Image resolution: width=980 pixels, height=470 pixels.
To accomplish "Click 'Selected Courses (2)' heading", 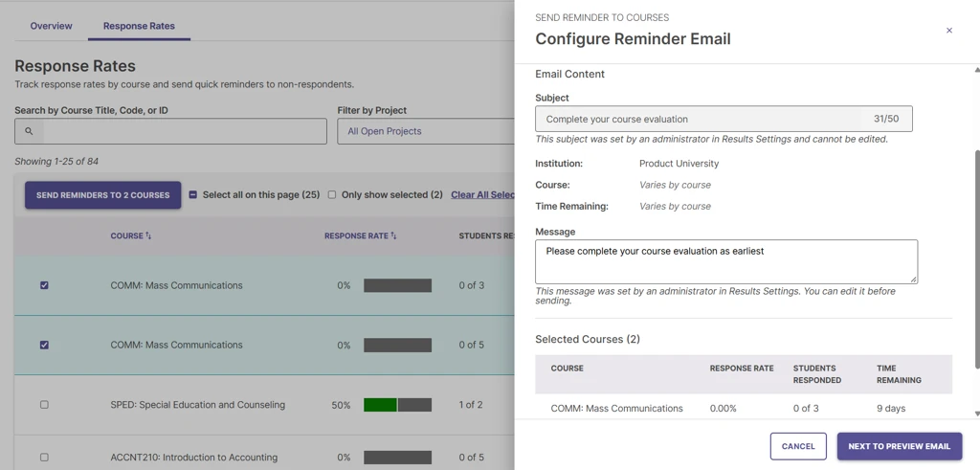I will tap(588, 339).
